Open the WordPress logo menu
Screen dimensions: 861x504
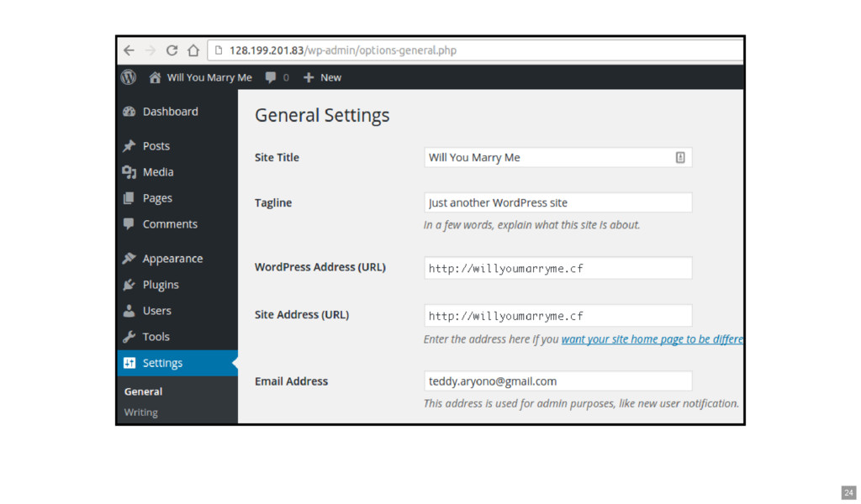point(129,77)
